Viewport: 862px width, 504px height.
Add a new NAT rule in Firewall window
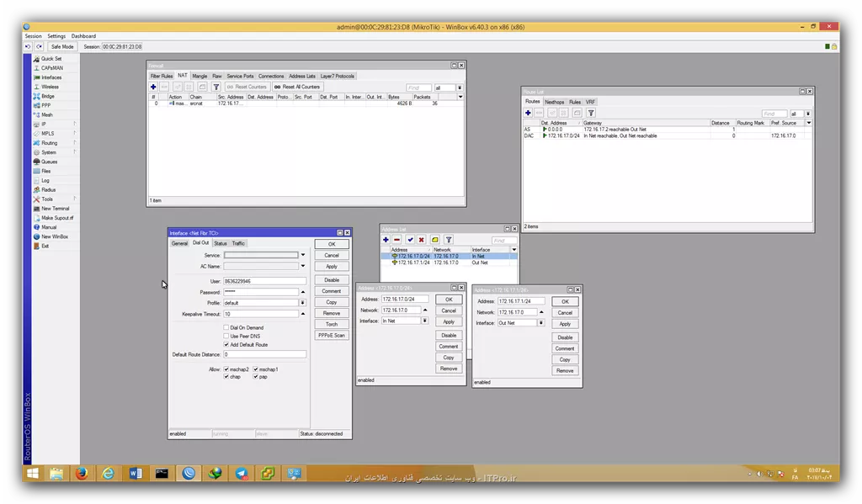click(x=153, y=87)
